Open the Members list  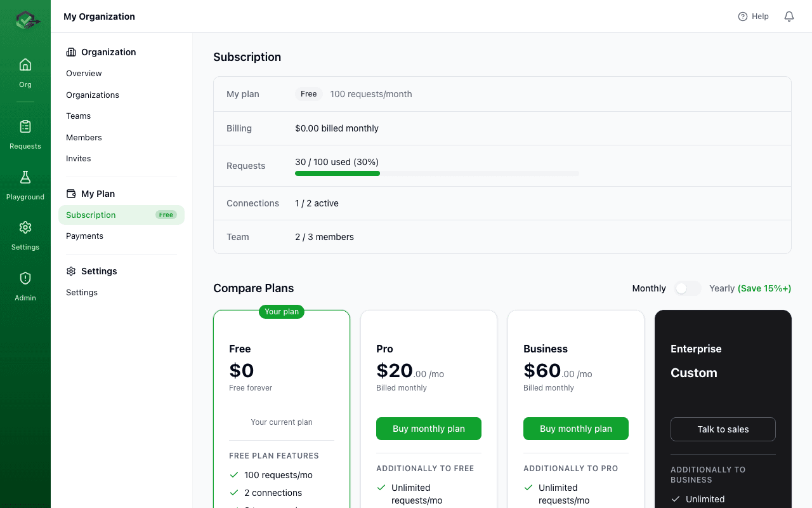(84, 137)
